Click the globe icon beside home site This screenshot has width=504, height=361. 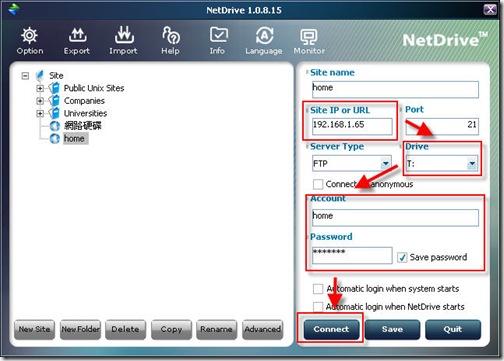click(54, 138)
